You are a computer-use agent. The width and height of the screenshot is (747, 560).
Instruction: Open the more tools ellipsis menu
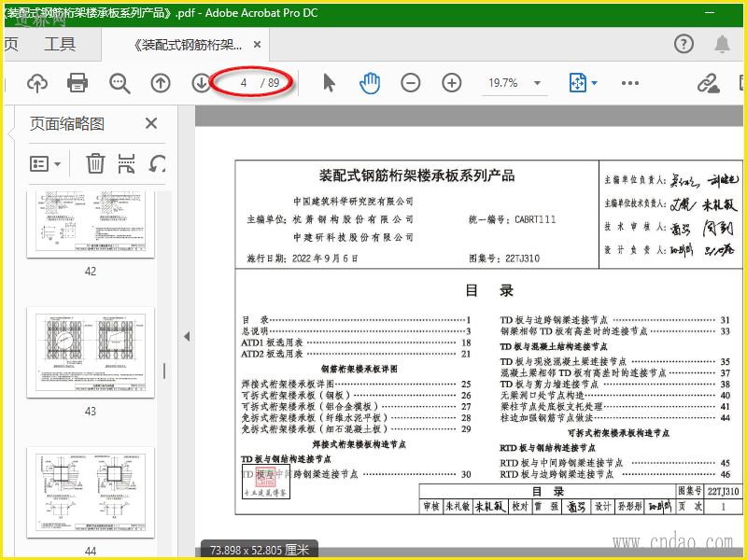pyautogui.click(x=629, y=83)
